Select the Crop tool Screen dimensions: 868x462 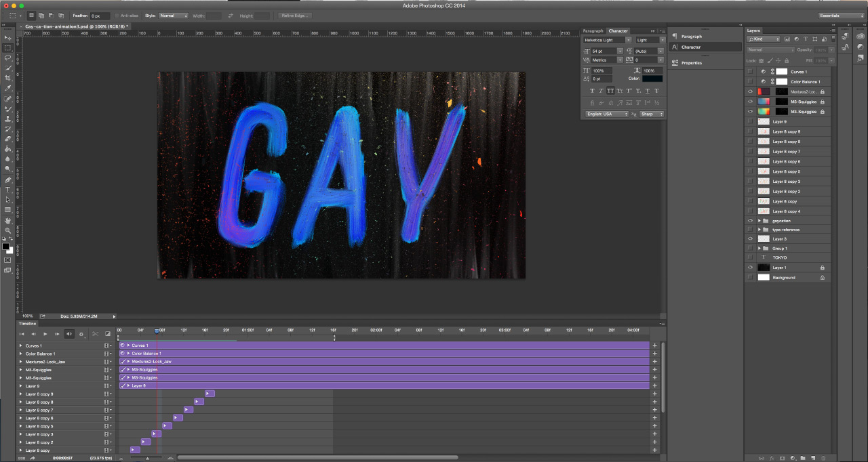point(8,78)
